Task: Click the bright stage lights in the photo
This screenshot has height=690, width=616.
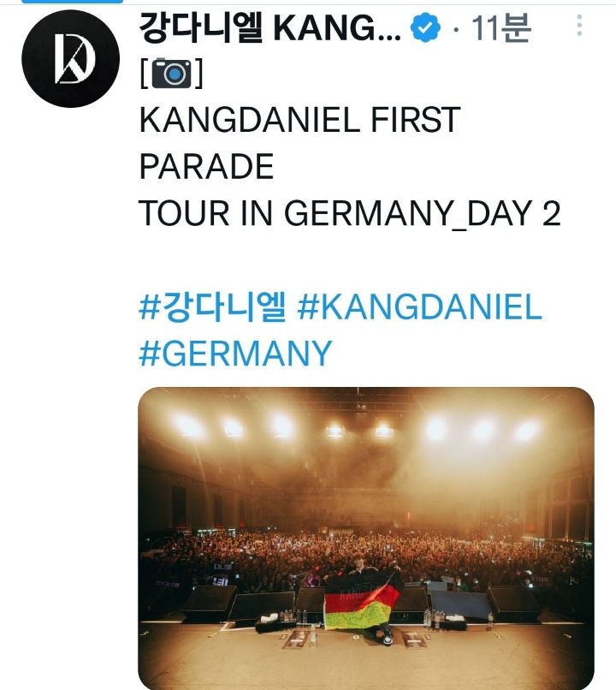Action: pos(282,425)
